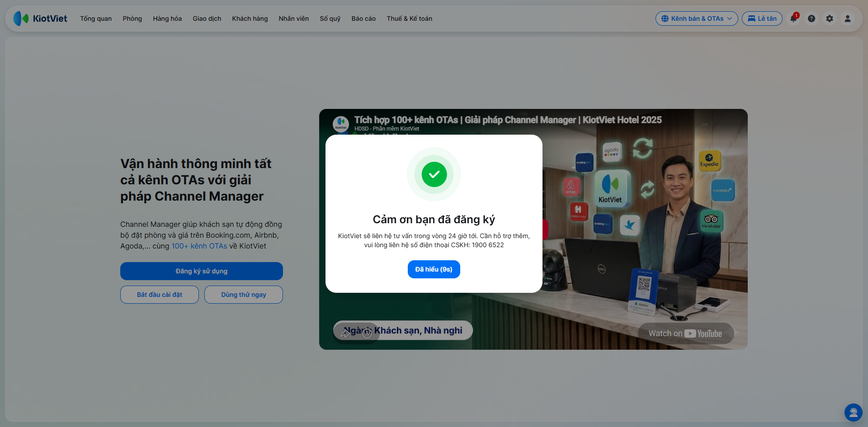Click the video watch later clock icon
868x427 pixels.
(367, 333)
